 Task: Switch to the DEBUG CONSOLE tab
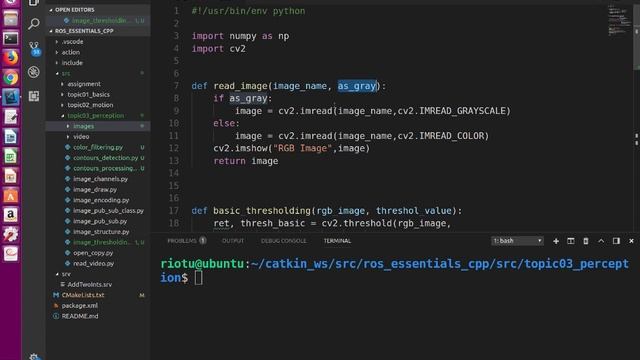(283, 241)
